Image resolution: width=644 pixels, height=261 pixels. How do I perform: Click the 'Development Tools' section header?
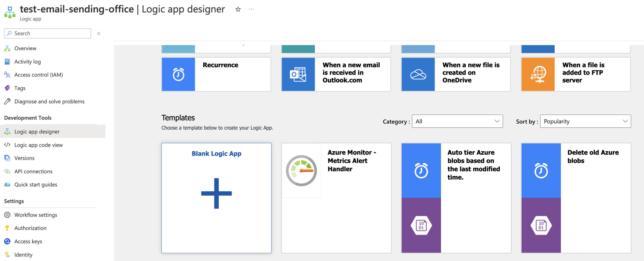[x=28, y=118]
